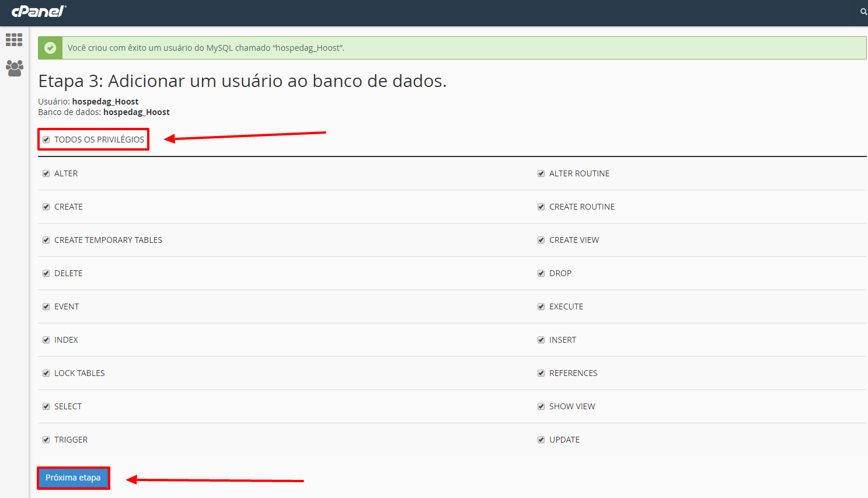868x498 pixels.
Task: Disable CREATE TEMPORARY TABLES privilege
Action: [46, 240]
